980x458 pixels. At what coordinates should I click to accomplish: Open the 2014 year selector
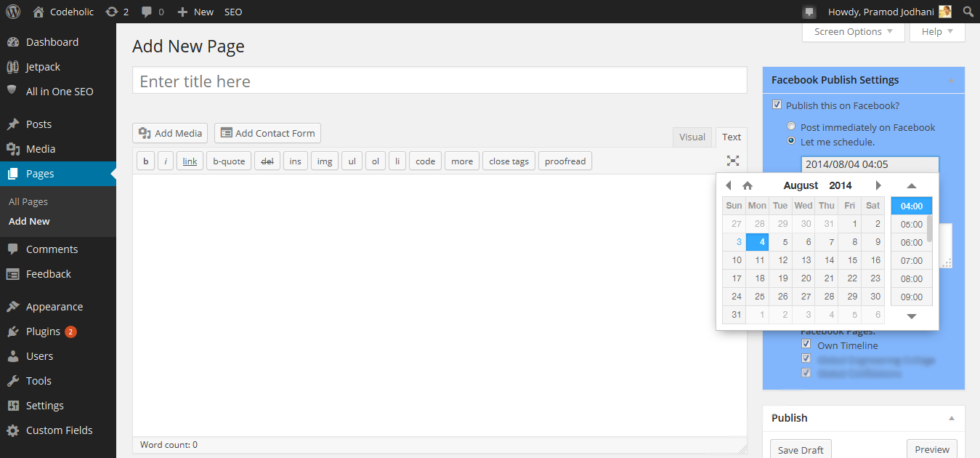[841, 185]
